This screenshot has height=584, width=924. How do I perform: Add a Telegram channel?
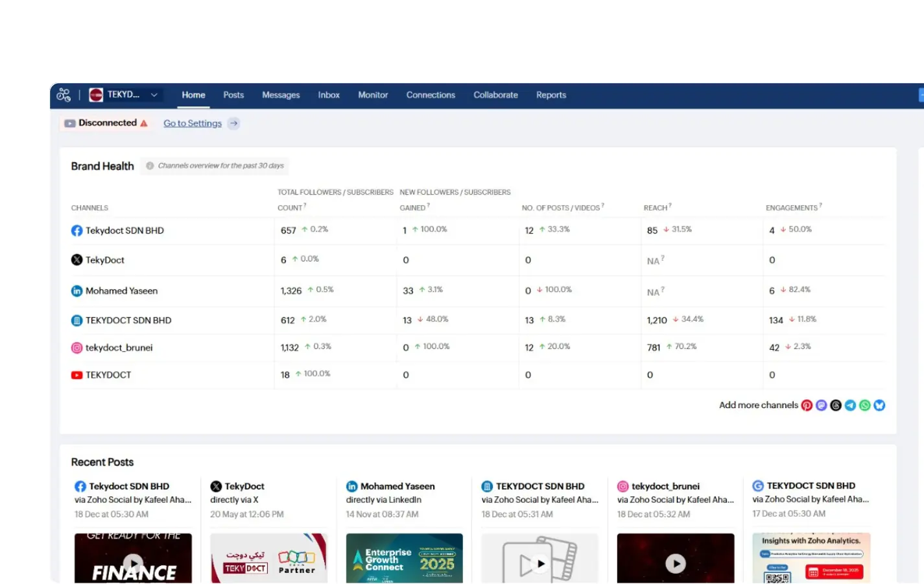[x=850, y=406]
